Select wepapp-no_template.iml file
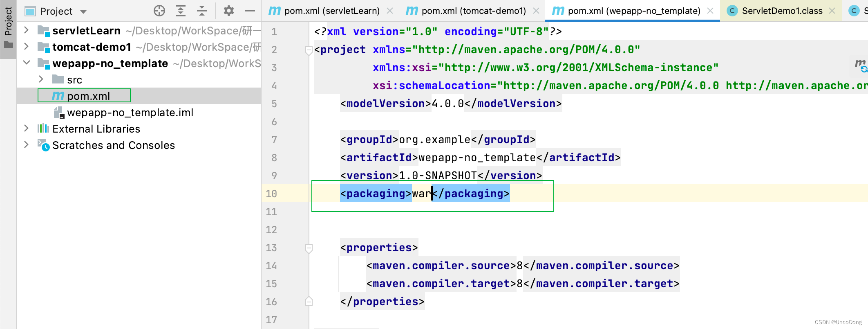Image resolution: width=868 pixels, height=329 pixels. pos(130,113)
